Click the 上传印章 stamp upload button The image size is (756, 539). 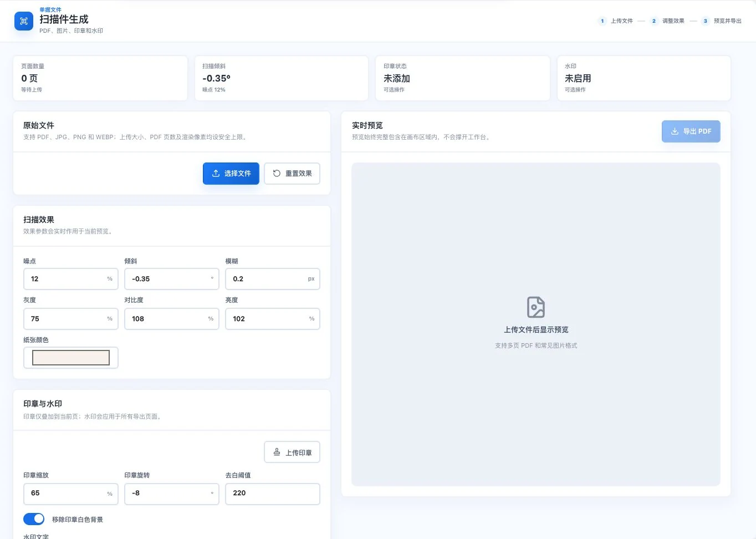point(292,452)
